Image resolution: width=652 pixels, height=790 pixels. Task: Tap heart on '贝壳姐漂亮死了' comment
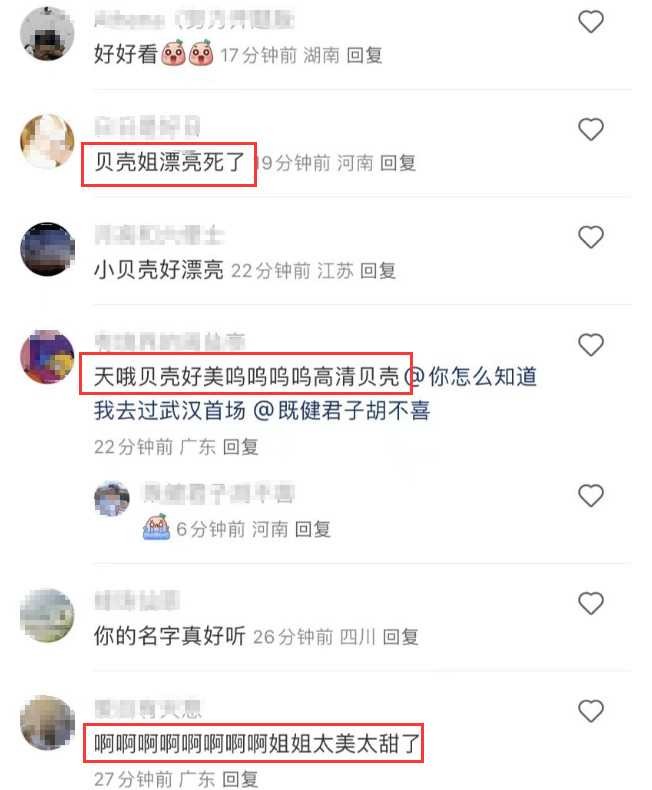pos(591,129)
